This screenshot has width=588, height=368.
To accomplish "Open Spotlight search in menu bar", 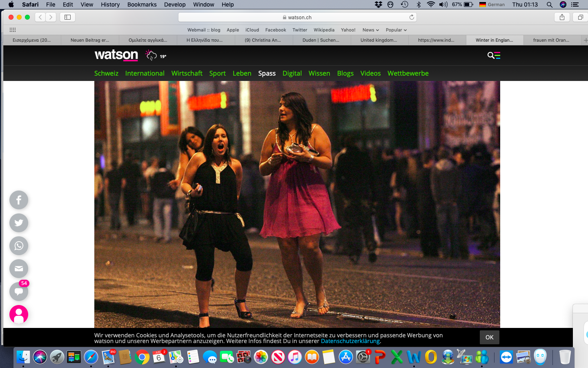I will [x=550, y=4].
